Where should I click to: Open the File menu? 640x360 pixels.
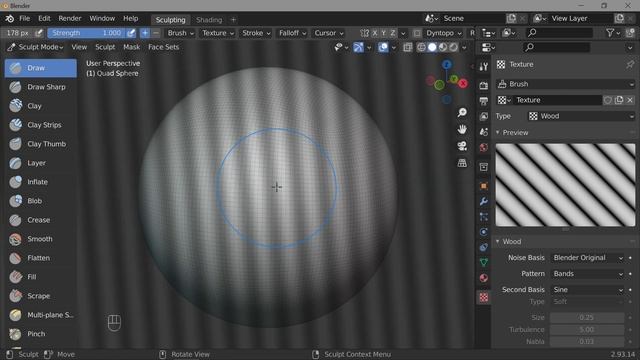coord(24,18)
